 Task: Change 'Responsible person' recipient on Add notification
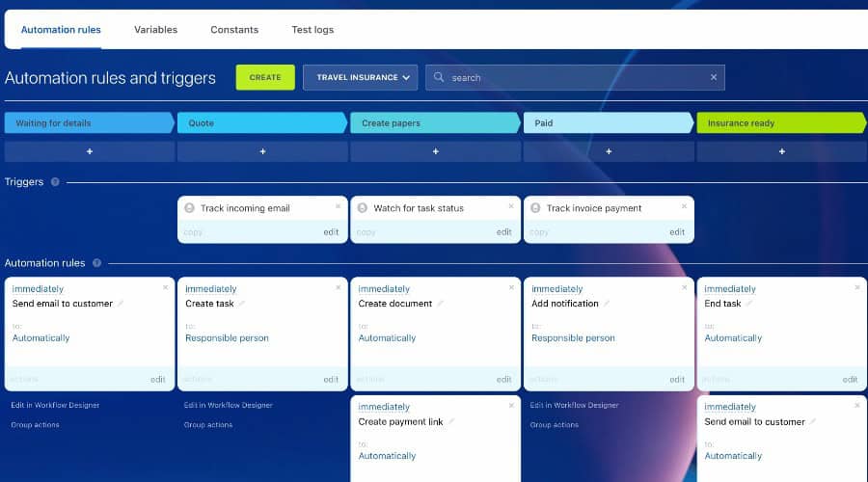(573, 337)
